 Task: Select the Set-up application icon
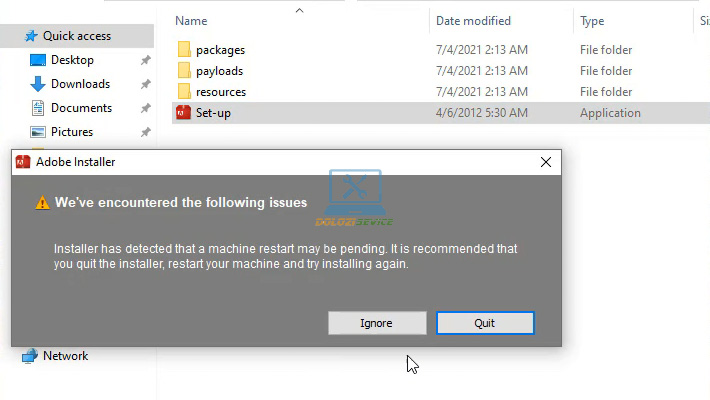(183, 112)
